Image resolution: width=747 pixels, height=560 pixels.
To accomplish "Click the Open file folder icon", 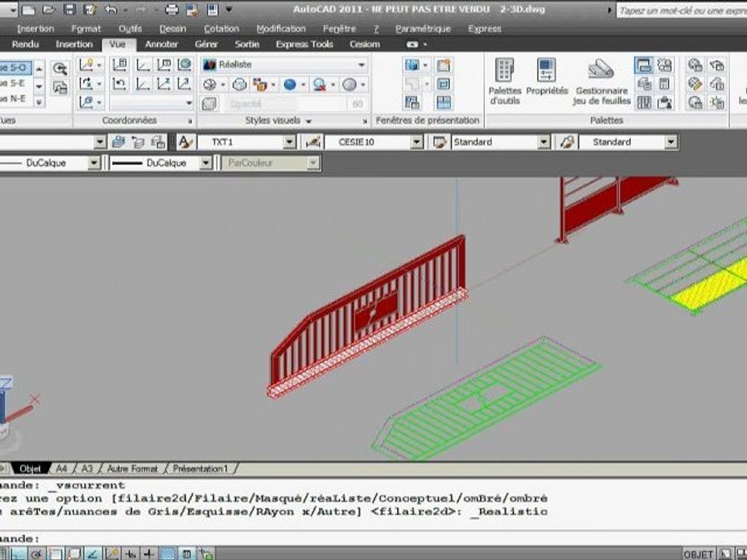I will [48, 9].
